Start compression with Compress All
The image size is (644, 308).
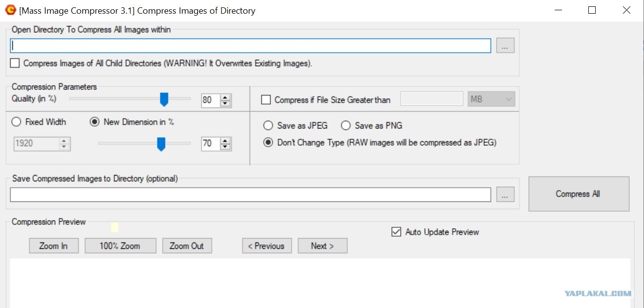click(x=579, y=194)
